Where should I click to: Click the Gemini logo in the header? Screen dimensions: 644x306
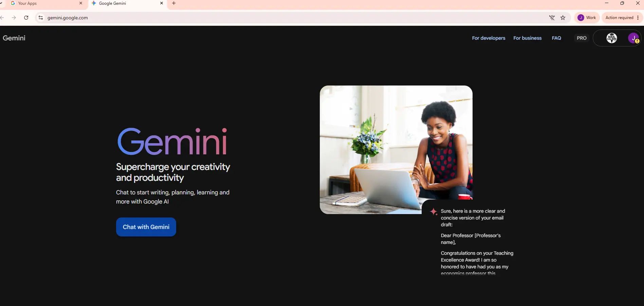pyautogui.click(x=14, y=38)
